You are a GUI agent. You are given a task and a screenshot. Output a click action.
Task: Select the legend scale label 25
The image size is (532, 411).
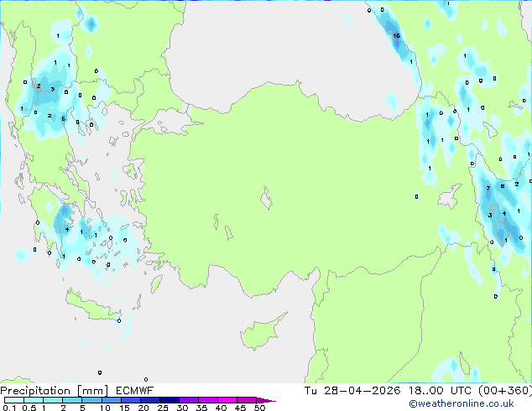163,408
